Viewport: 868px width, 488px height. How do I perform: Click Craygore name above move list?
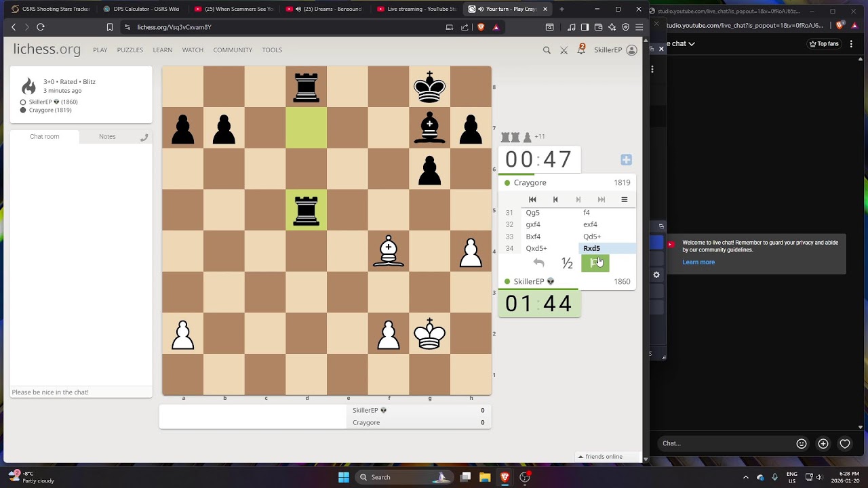(530, 183)
